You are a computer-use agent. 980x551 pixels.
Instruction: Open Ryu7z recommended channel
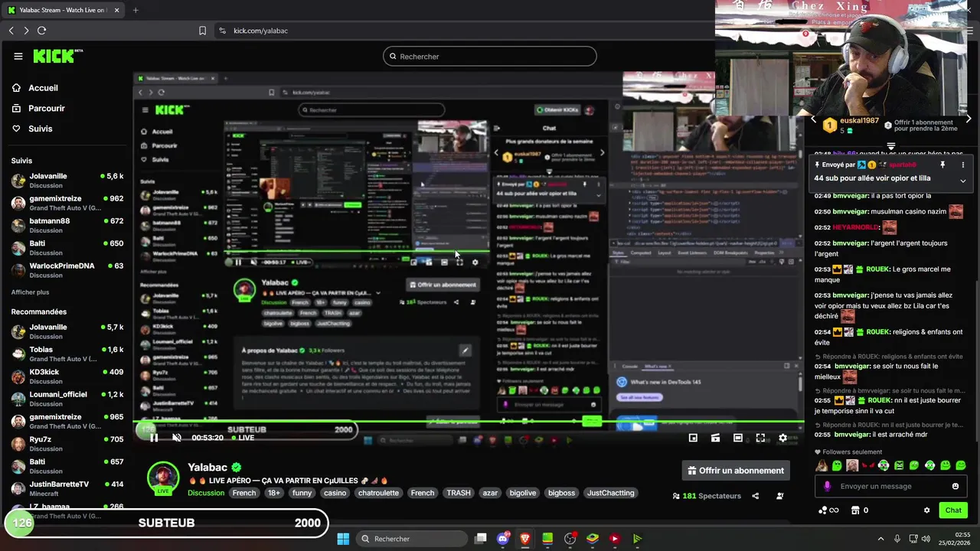pos(67,444)
